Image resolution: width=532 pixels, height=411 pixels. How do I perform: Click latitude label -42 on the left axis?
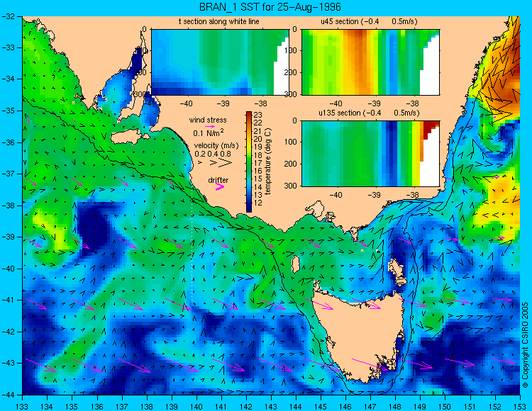[x=8, y=332]
